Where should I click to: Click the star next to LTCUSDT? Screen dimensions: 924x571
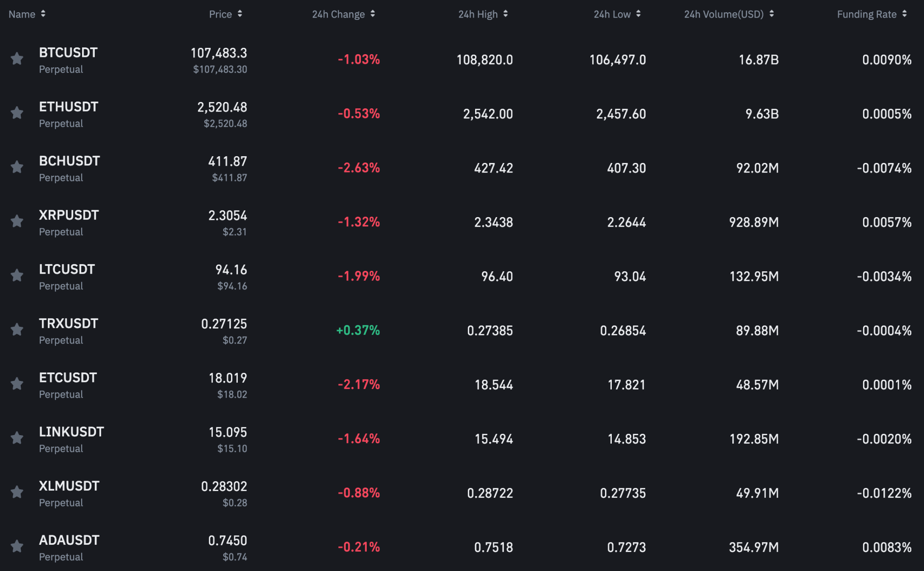pos(17,275)
